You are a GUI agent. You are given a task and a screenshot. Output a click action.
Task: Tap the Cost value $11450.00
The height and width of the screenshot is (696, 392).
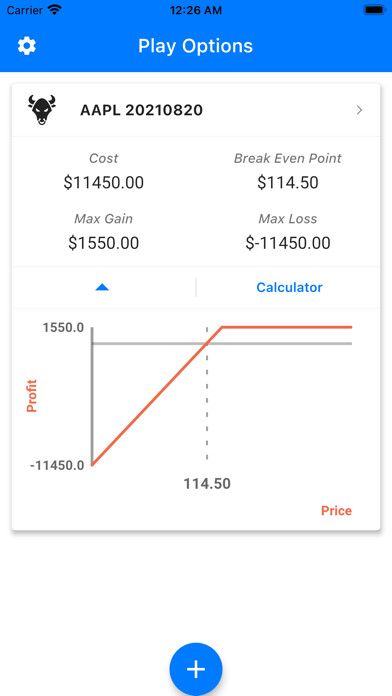click(x=103, y=183)
